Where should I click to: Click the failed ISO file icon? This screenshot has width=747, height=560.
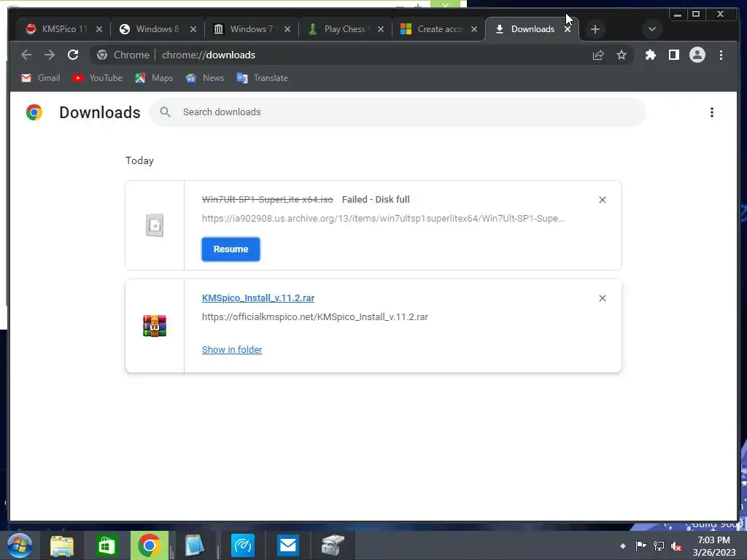155,225
